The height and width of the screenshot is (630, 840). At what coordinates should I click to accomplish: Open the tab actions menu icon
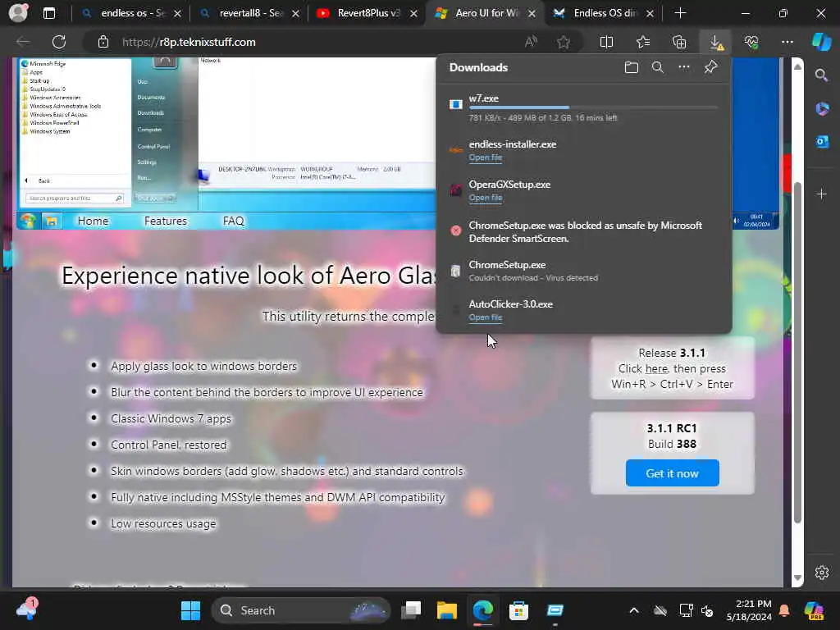[48, 13]
